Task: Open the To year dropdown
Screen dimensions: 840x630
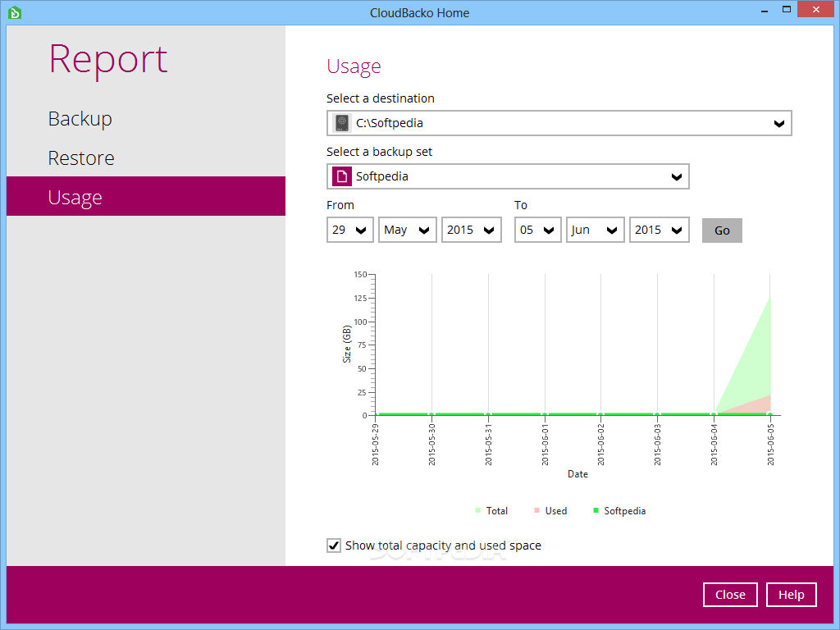Action: pyautogui.click(x=659, y=230)
